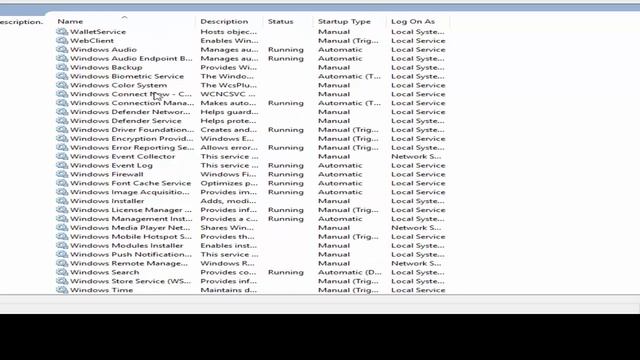The image size is (640, 360).
Task: Click Running status of Windows Audio
Action: pos(286,49)
